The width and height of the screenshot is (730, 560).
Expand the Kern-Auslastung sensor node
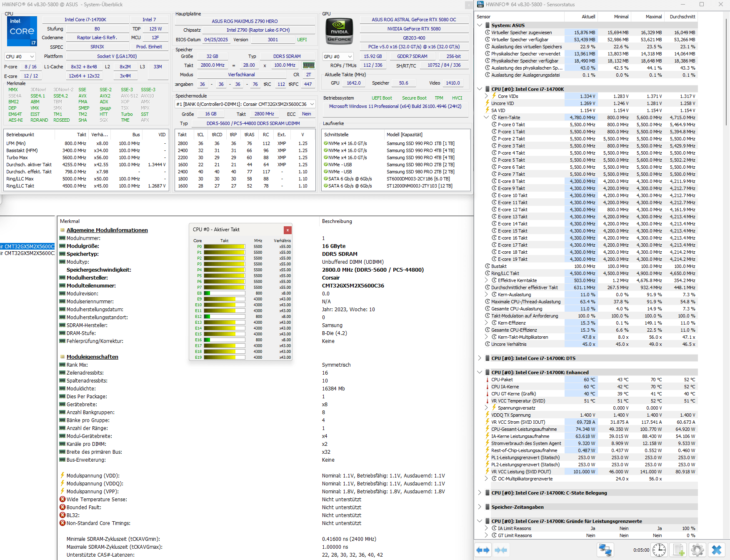(x=486, y=295)
